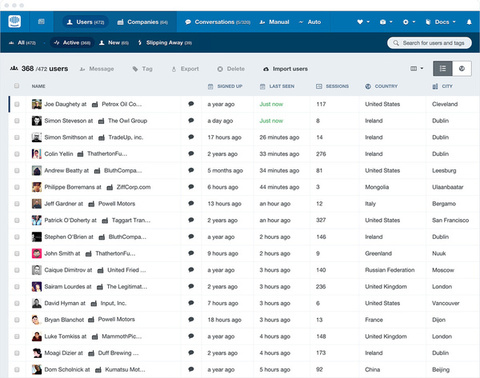Click the Import users button

point(285,69)
